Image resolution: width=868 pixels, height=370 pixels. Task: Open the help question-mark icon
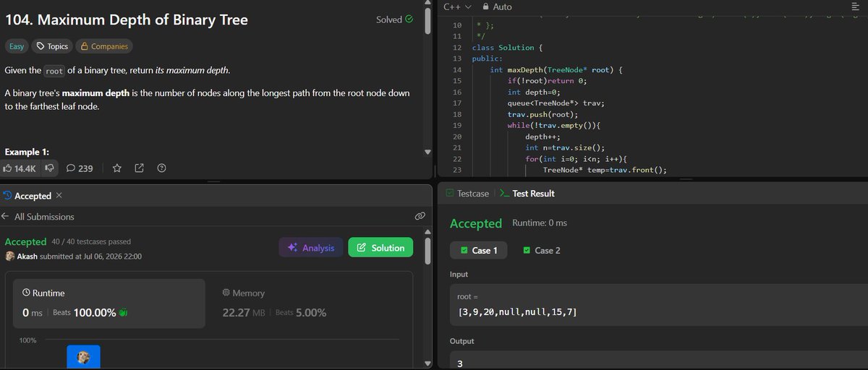pos(161,168)
